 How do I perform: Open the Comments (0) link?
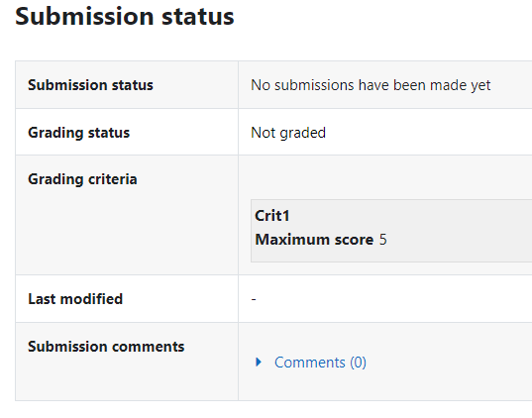pyautogui.click(x=320, y=363)
